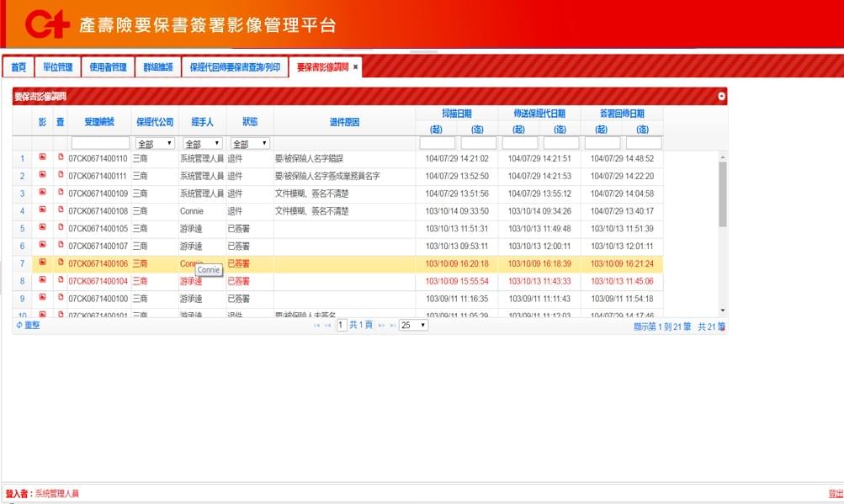Click the page number input box
The height and width of the screenshot is (504, 844).
[342, 326]
